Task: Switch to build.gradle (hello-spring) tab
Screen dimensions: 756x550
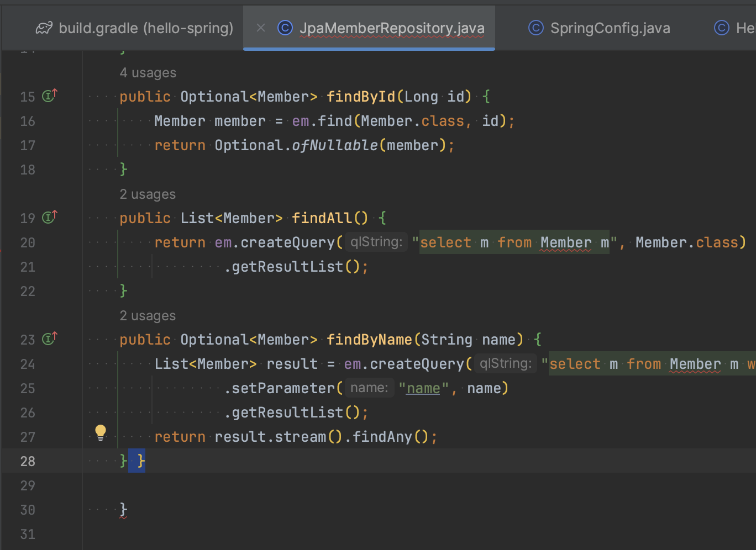Action: 134,28
